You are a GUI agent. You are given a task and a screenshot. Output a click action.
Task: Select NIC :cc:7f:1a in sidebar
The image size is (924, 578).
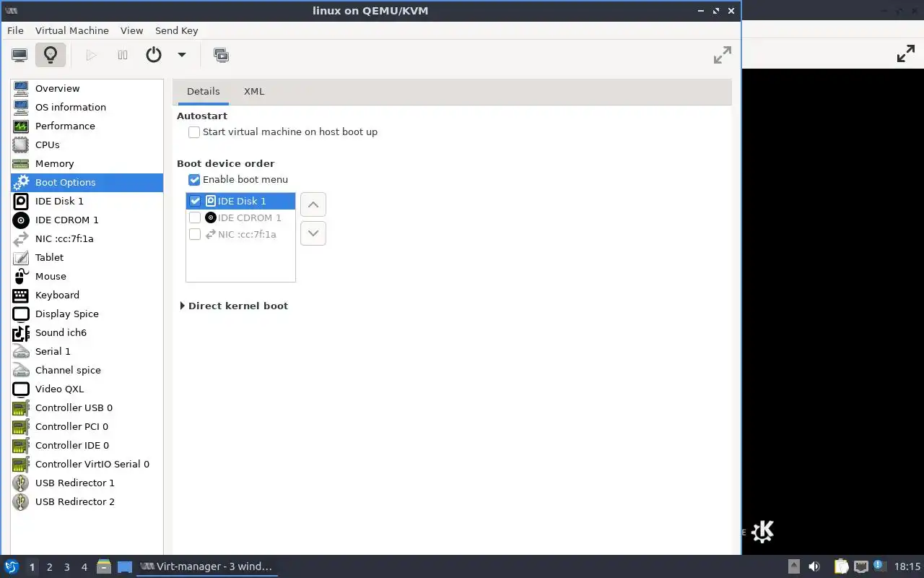[x=87, y=238]
